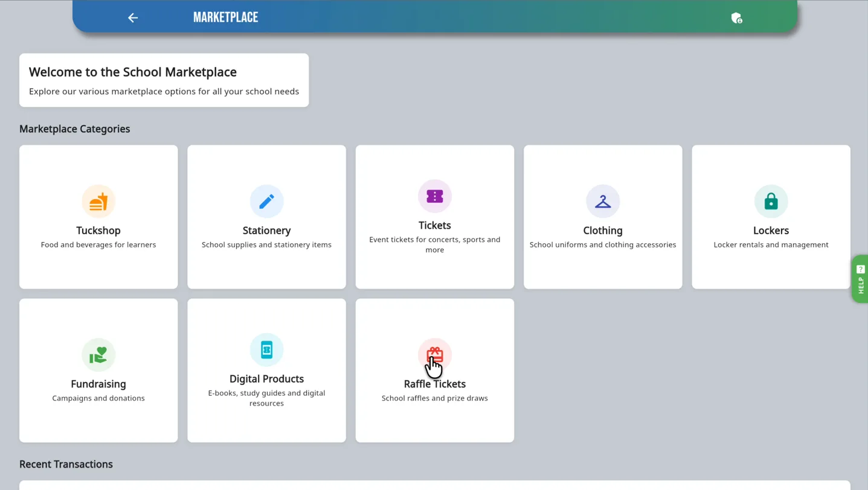Open the Stationery category title
868x490 pixels.
point(266,231)
